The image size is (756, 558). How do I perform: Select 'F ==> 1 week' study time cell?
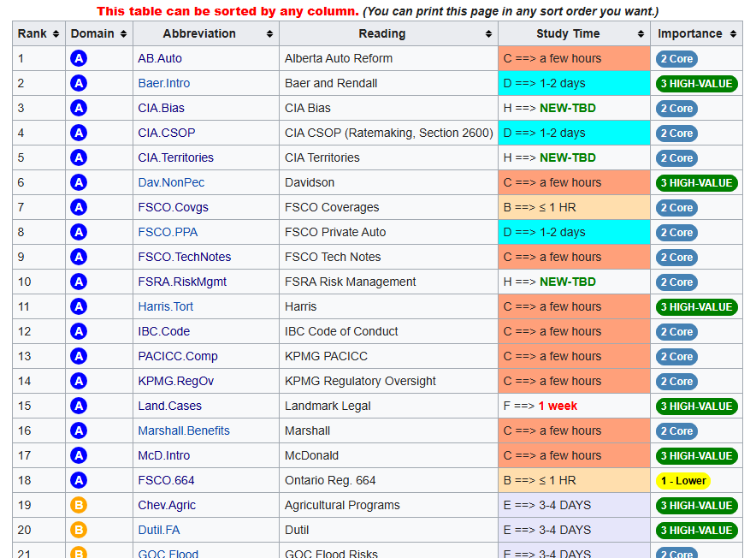(x=574, y=406)
